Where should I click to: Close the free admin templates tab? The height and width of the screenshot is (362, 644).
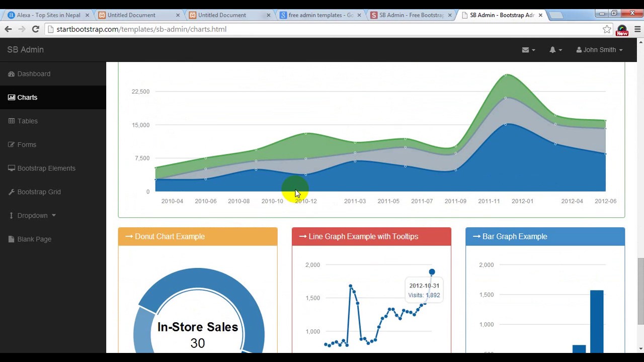[x=359, y=15]
